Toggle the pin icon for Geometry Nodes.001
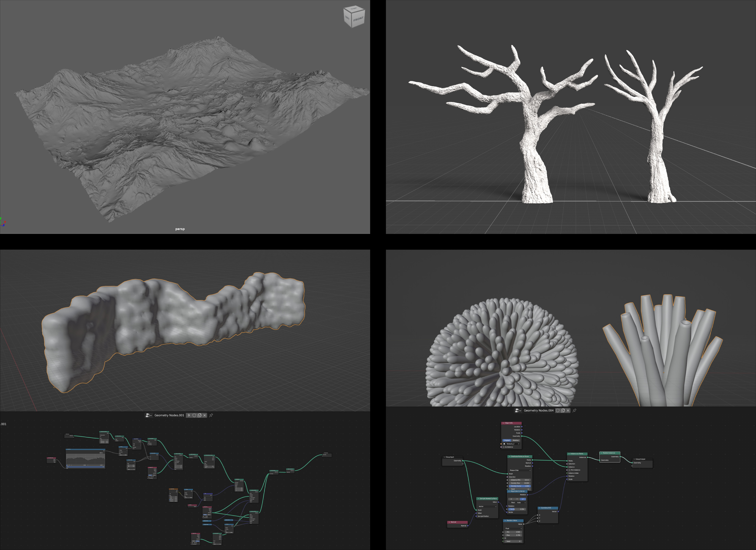This screenshot has width=756, height=550. click(211, 415)
